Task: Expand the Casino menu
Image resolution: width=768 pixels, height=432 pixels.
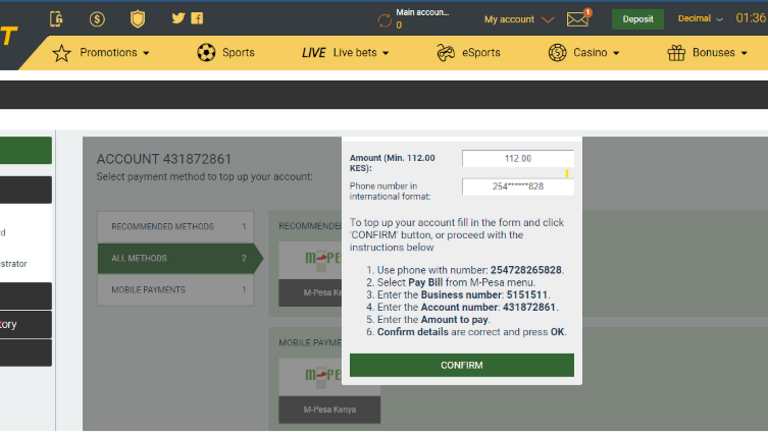Action: pyautogui.click(x=584, y=52)
